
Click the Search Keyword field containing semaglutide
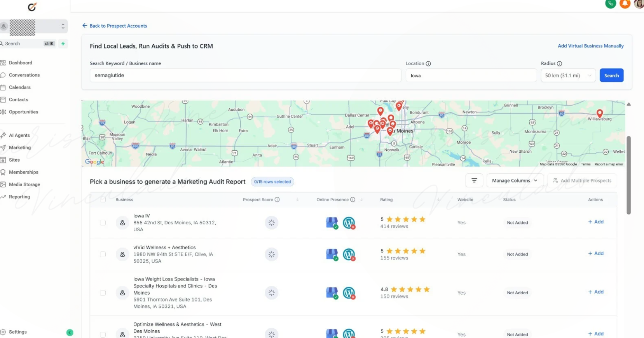245,76
